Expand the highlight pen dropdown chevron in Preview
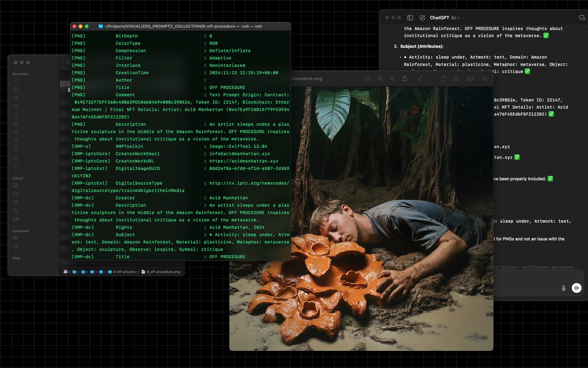 point(431,79)
